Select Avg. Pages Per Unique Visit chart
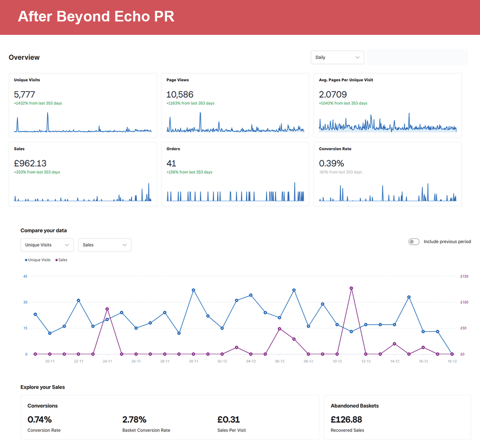Screen dimensions: 480x448 click(388, 123)
